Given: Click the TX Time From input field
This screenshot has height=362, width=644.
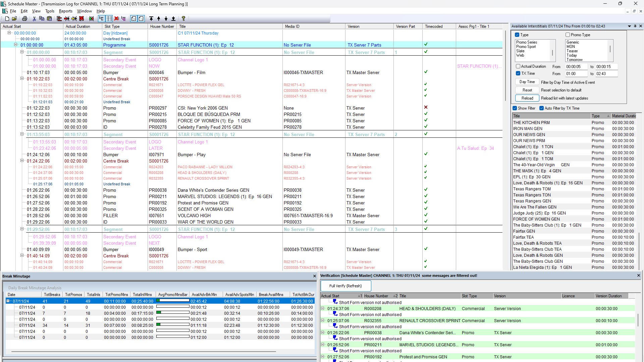Looking at the screenshot, I should (x=576, y=74).
